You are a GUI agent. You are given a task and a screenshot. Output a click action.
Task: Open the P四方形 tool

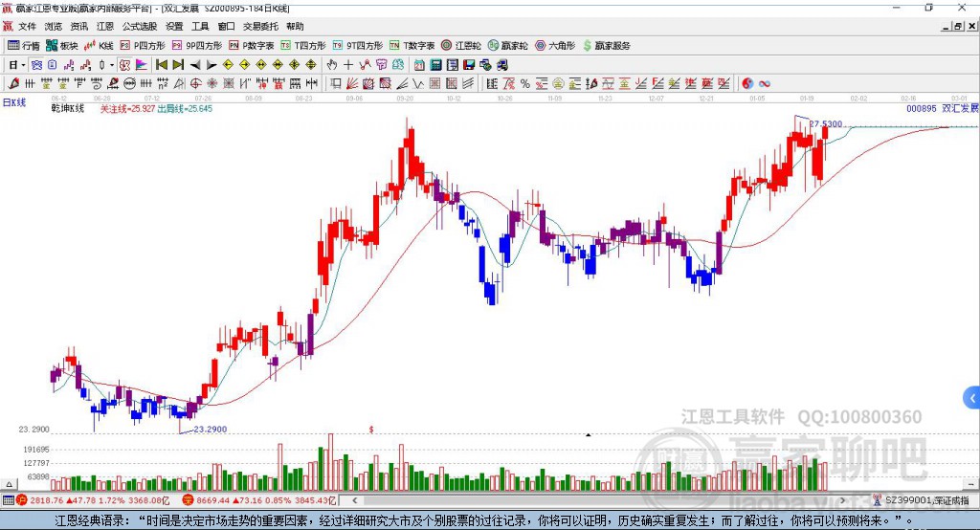pos(143,46)
